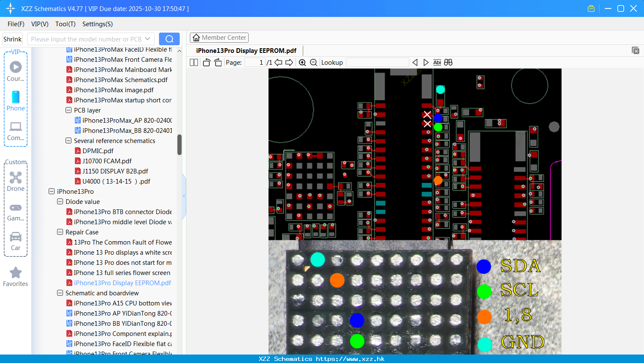Open J1150 DISPLAY B2B.pdf
The width and height of the screenshot is (644, 363).
tap(115, 171)
